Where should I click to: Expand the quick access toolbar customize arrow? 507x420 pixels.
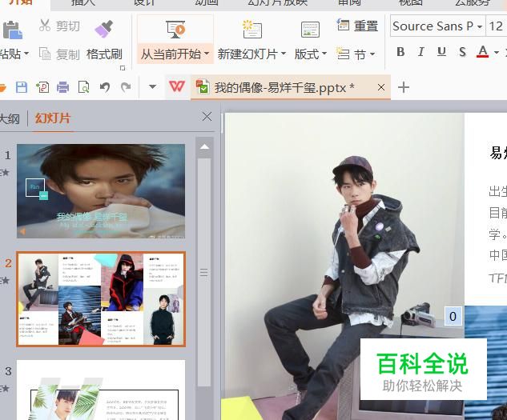coord(152,87)
